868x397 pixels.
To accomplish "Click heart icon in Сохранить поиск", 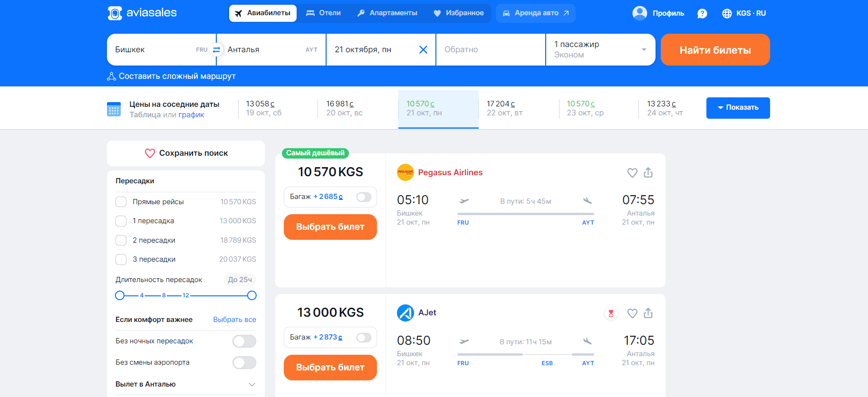I will click(150, 153).
